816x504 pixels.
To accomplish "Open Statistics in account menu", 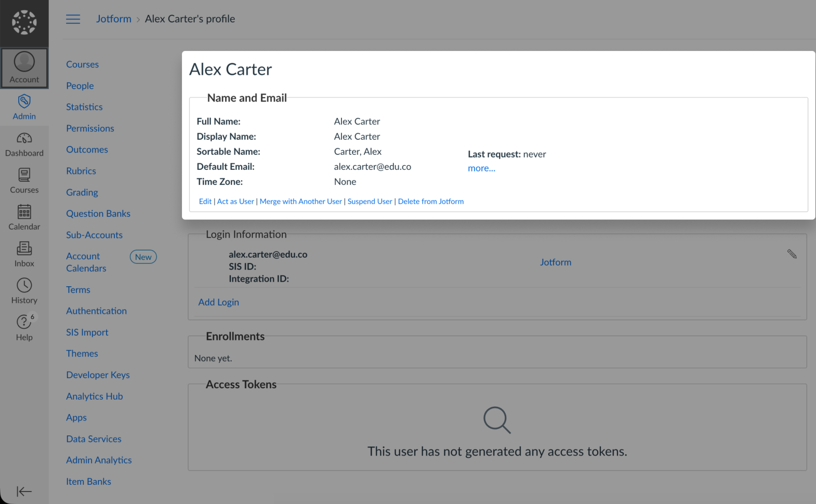I will [84, 107].
